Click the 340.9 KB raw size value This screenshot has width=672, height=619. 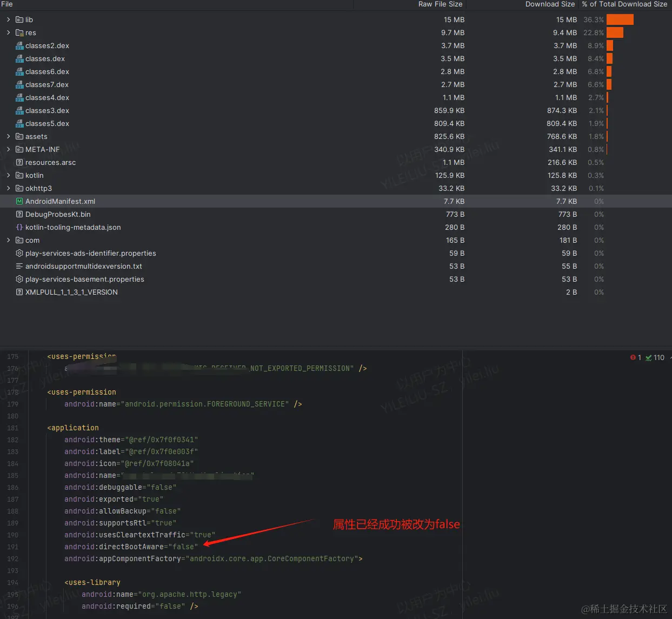(x=449, y=149)
